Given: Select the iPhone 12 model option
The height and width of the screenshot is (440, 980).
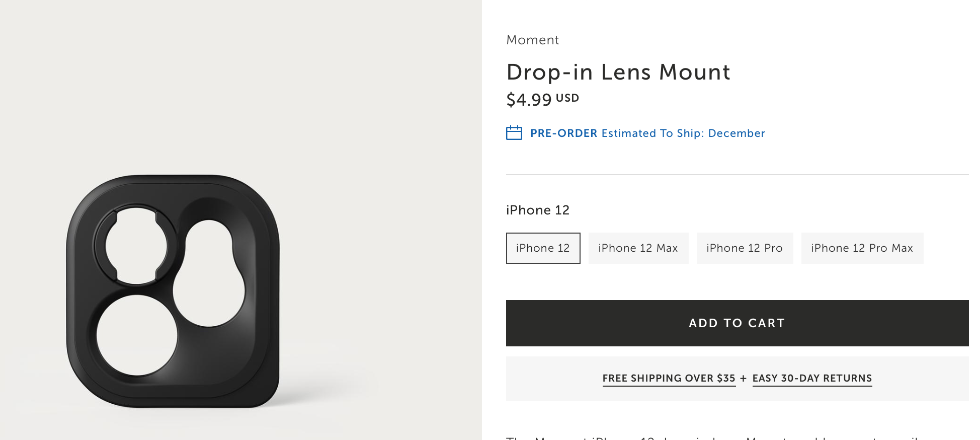Looking at the screenshot, I should click(543, 248).
